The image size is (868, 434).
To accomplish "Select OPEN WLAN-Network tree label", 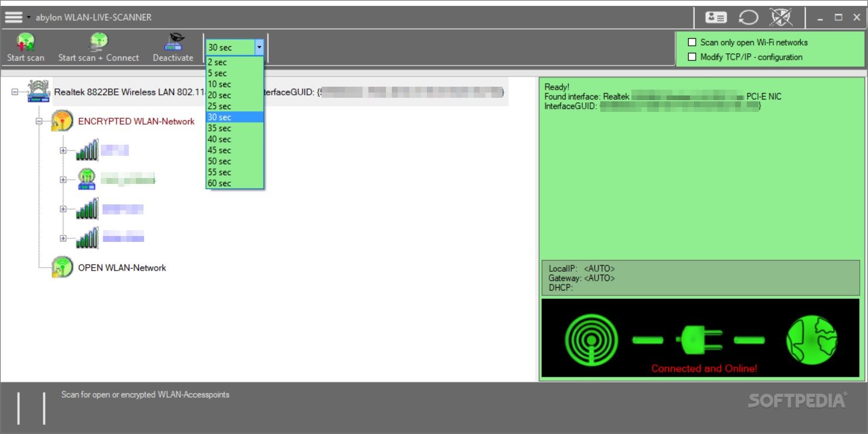I will pos(122,268).
